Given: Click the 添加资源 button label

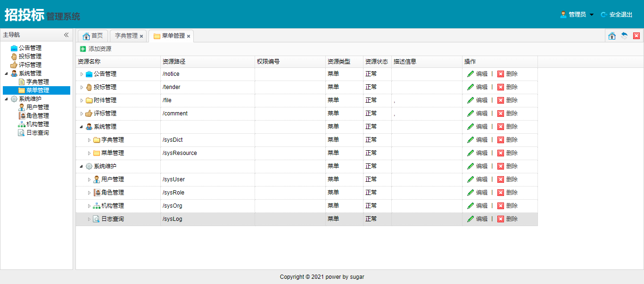Looking at the screenshot, I should [100, 49].
